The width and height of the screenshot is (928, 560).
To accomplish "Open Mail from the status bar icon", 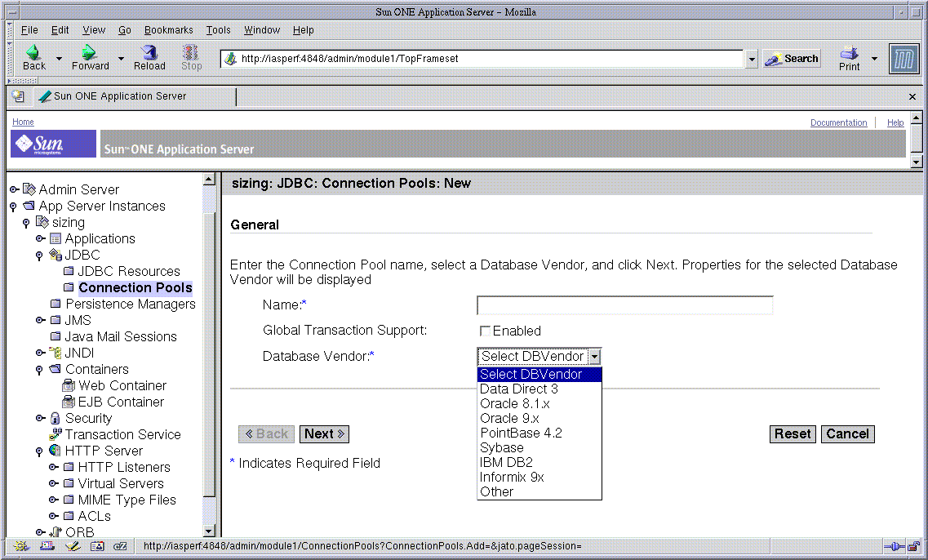I will tap(47, 546).
